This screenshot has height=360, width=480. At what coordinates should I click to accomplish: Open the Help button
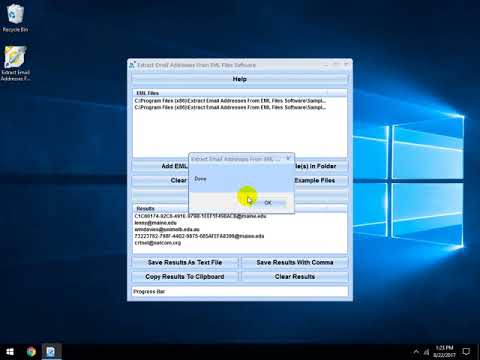(x=240, y=79)
